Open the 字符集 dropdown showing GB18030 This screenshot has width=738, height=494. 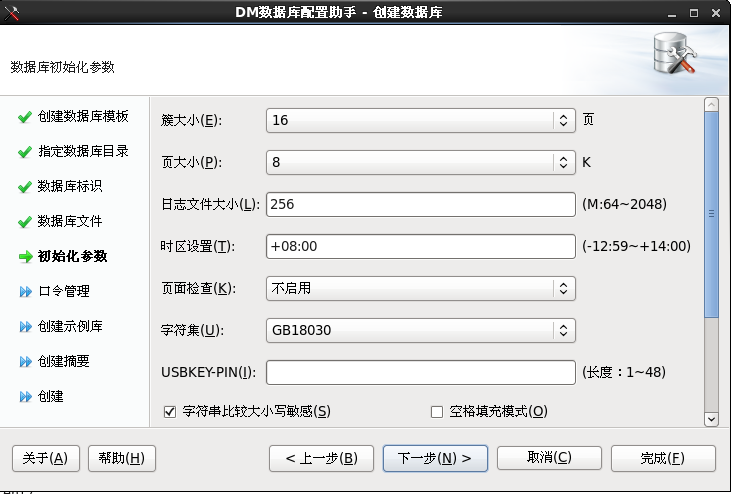pyautogui.click(x=420, y=330)
